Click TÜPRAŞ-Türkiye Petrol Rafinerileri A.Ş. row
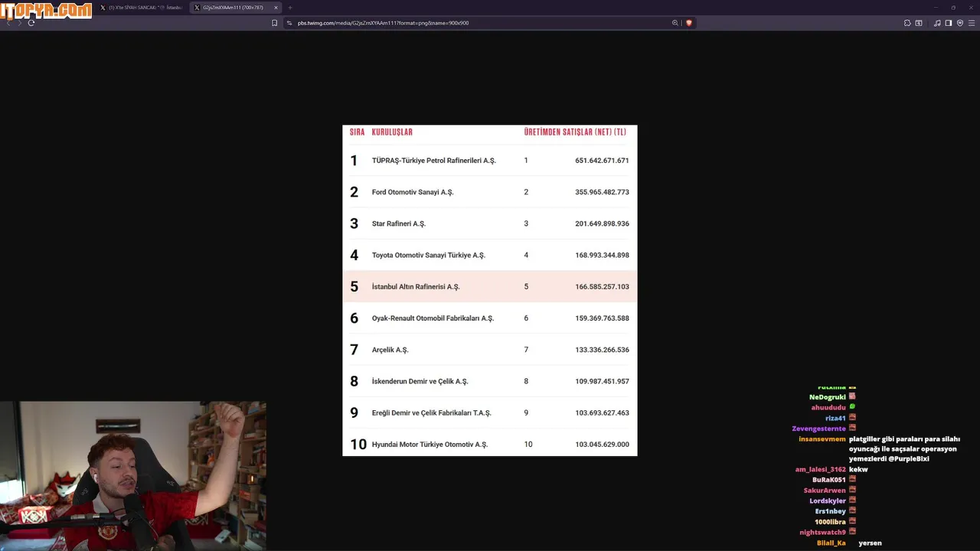The image size is (980, 551). 490,161
